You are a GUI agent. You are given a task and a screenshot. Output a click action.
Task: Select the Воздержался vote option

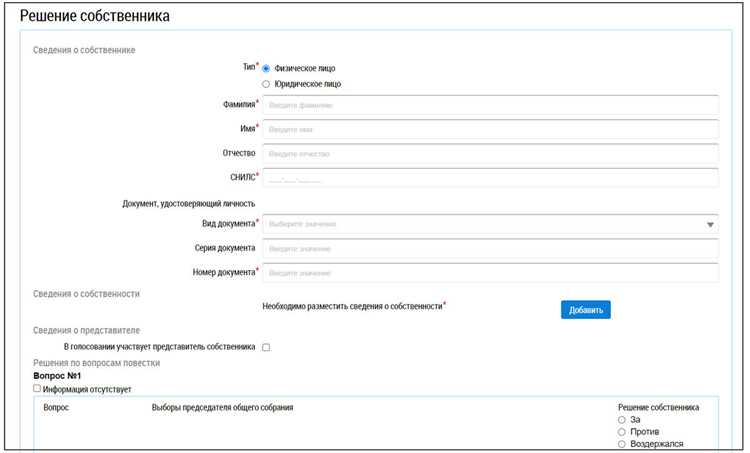621,444
